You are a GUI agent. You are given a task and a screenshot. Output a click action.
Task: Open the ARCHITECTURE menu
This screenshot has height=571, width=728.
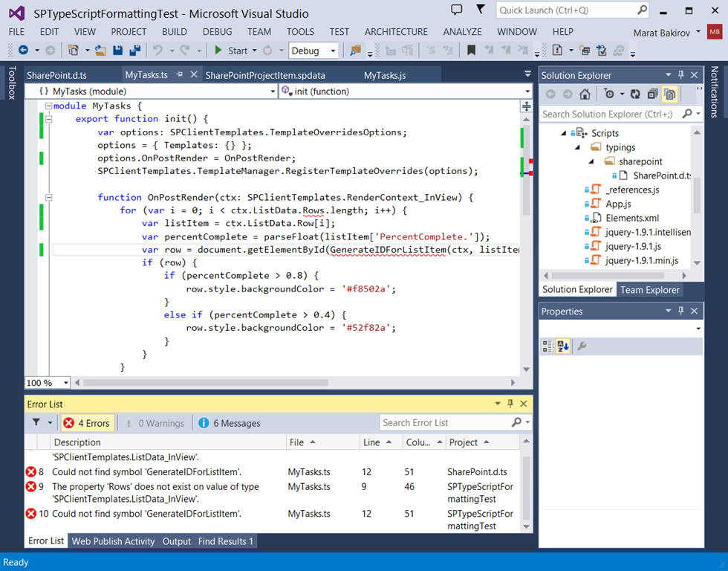click(396, 31)
